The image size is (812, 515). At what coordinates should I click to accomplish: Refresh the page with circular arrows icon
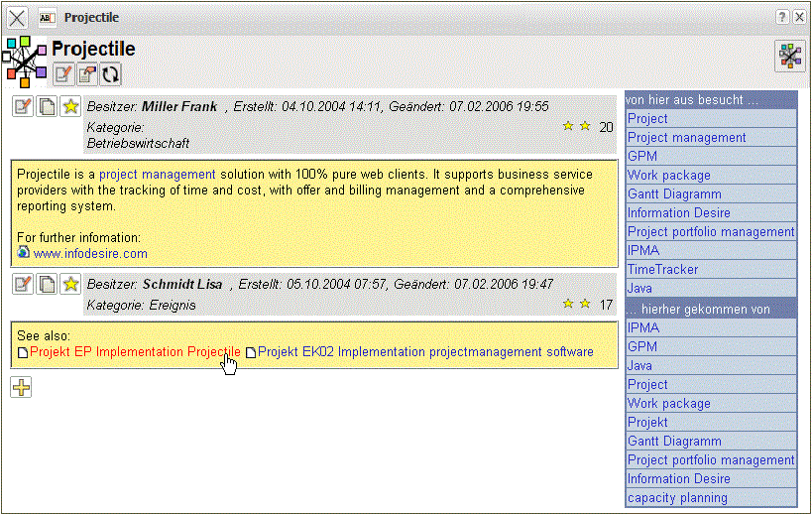coord(110,74)
